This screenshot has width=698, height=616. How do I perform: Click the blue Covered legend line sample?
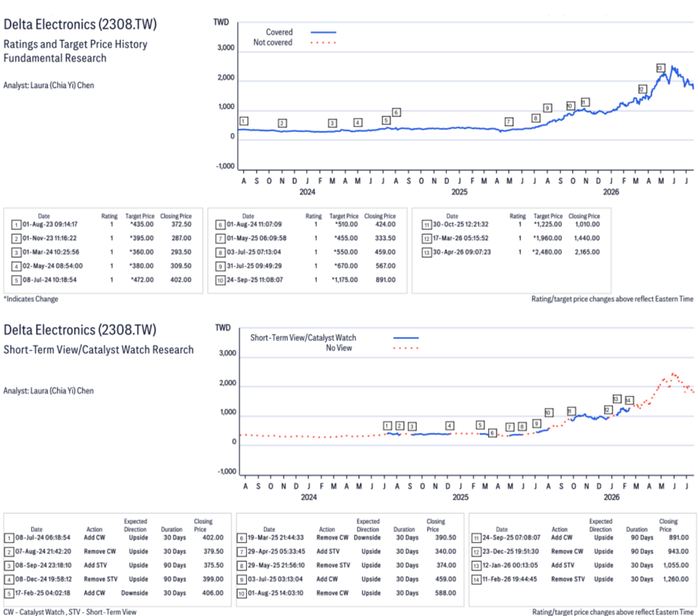(323, 33)
